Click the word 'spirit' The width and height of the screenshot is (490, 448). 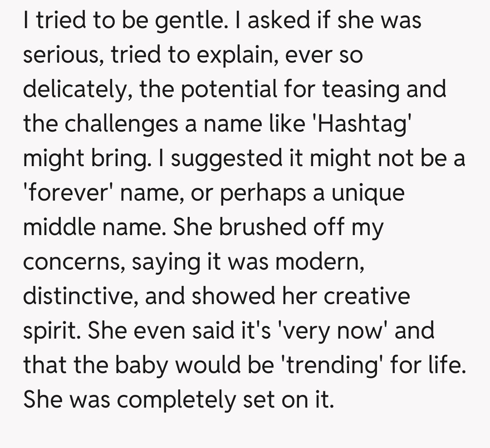click(x=51, y=330)
